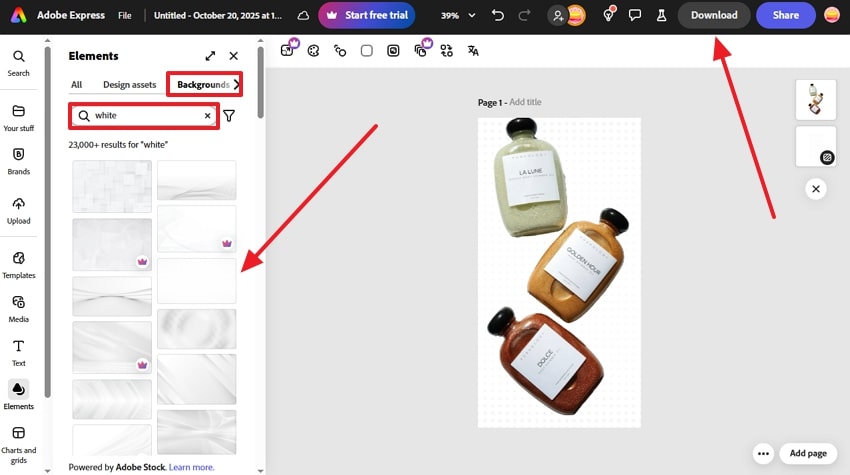
Task: Switch to the Backgrounds tab
Action: click(203, 85)
